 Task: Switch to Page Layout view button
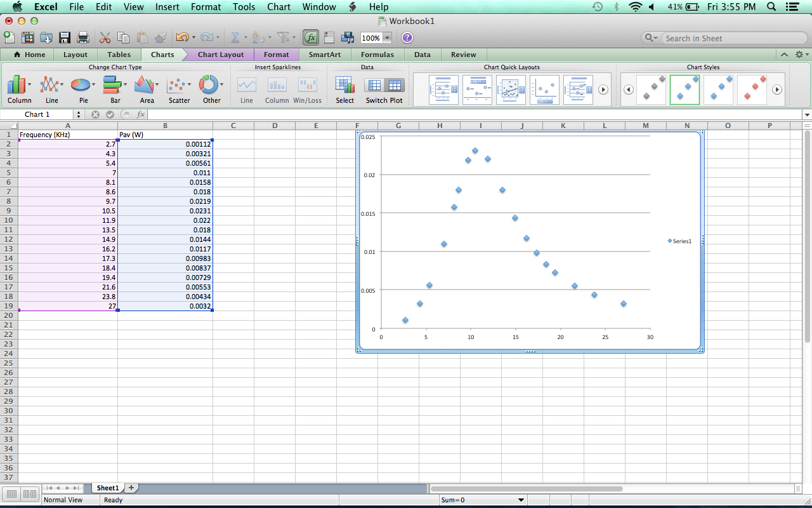(x=29, y=494)
